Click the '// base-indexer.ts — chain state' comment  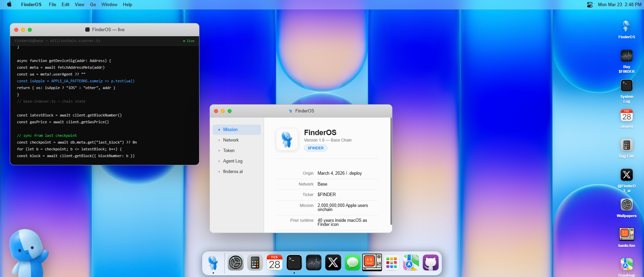[x=51, y=101]
